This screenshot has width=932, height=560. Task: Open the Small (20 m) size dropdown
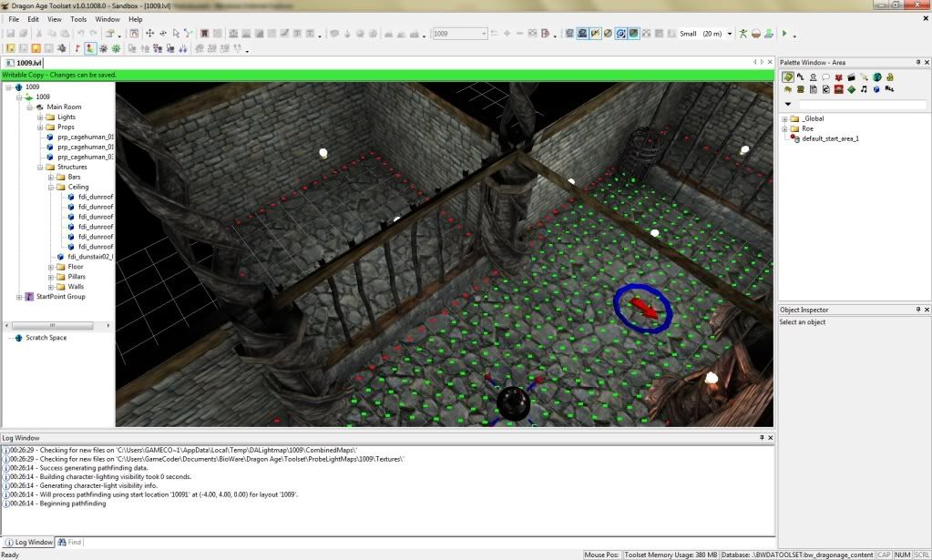pyautogui.click(x=729, y=34)
